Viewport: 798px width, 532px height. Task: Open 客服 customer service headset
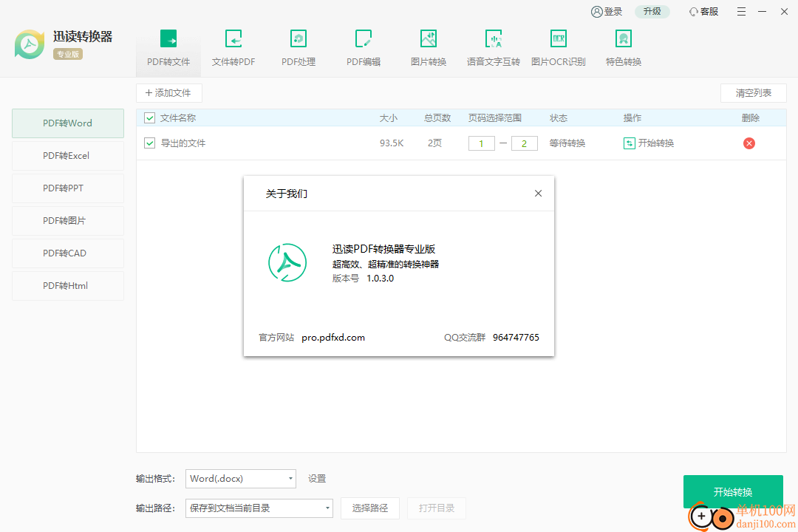[x=693, y=12]
